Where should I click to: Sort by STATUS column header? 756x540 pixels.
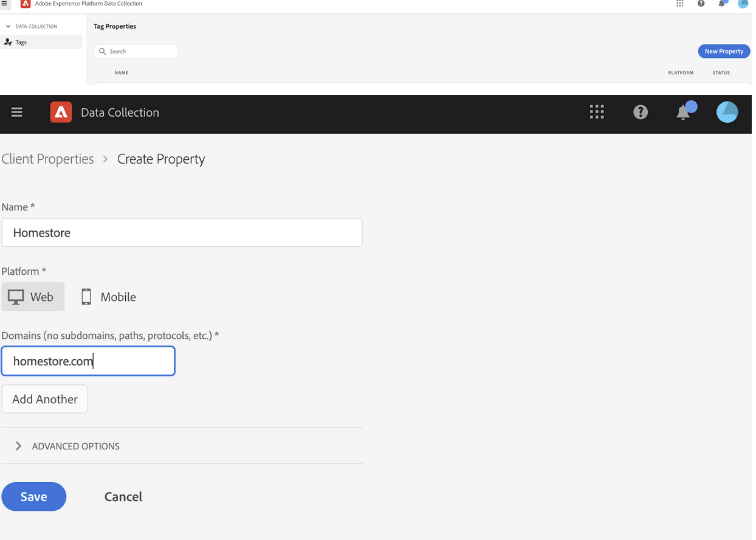(721, 73)
